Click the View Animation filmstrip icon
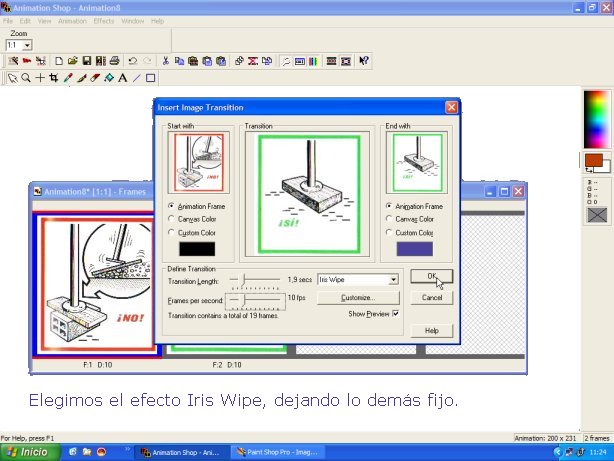 coord(332,61)
